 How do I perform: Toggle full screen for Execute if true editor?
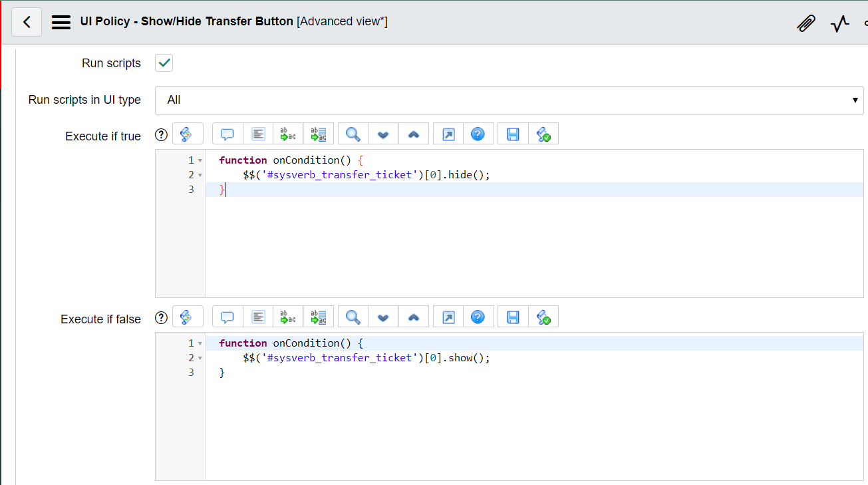coord(448,134)
